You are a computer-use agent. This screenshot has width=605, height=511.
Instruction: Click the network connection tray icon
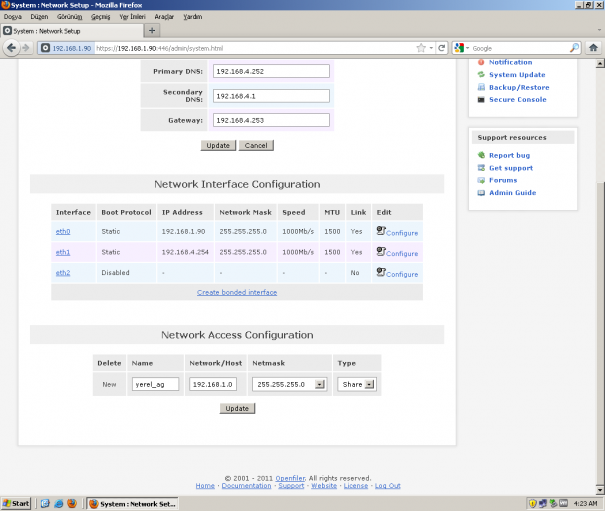click(543, 504)
